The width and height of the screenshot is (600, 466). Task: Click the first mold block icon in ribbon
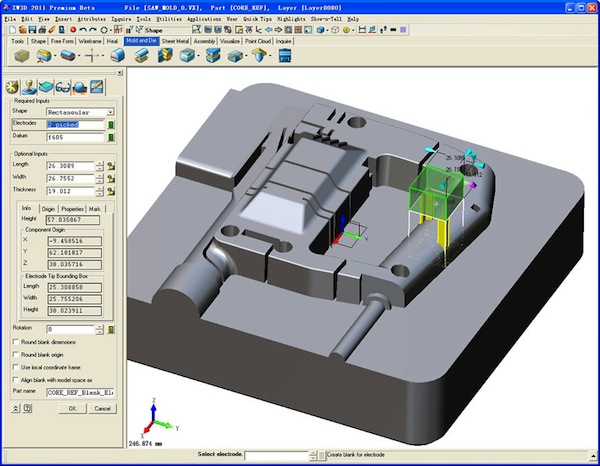point(22,56)
